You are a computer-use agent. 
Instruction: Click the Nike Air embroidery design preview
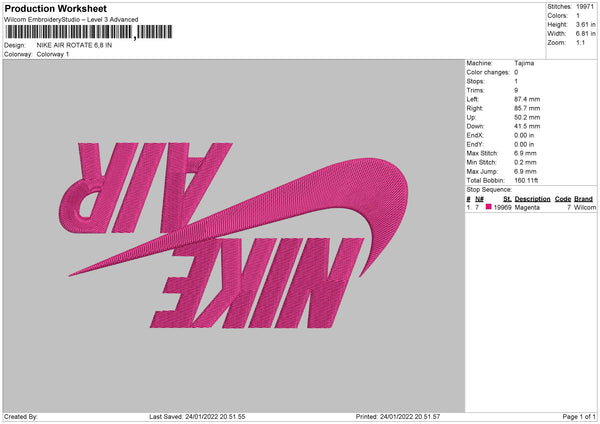234,235
